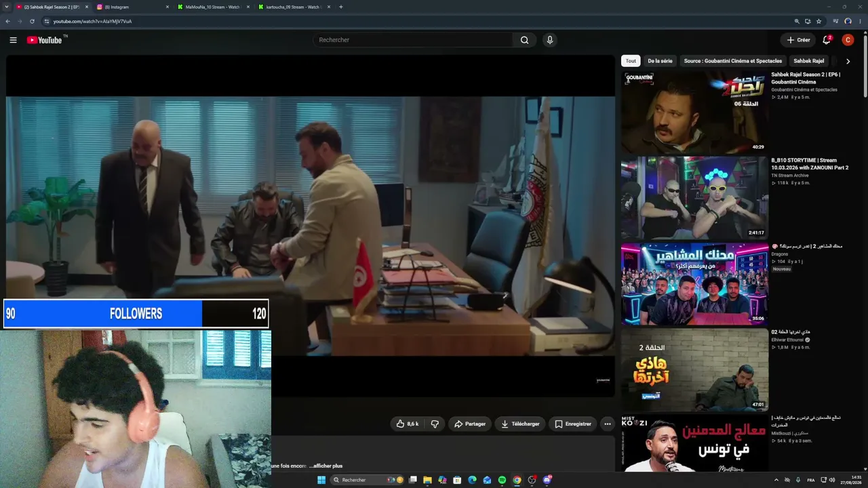The image size is (868, 488).
Task: Open the Sahbek Rajel EP6 thumbnail
Action: click(694, 113)
